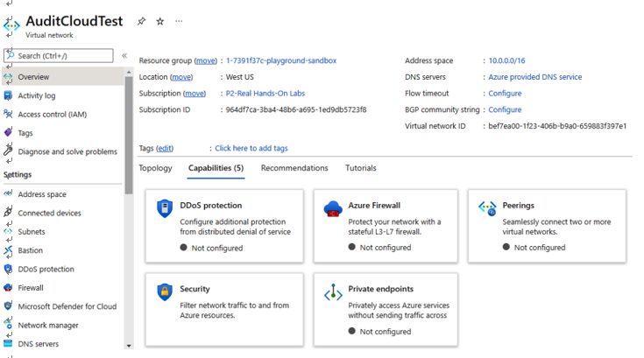Pin AuditCloudTest to dashboard with pin icon
The width and height of the screenshot is (644, 358).
141,21
